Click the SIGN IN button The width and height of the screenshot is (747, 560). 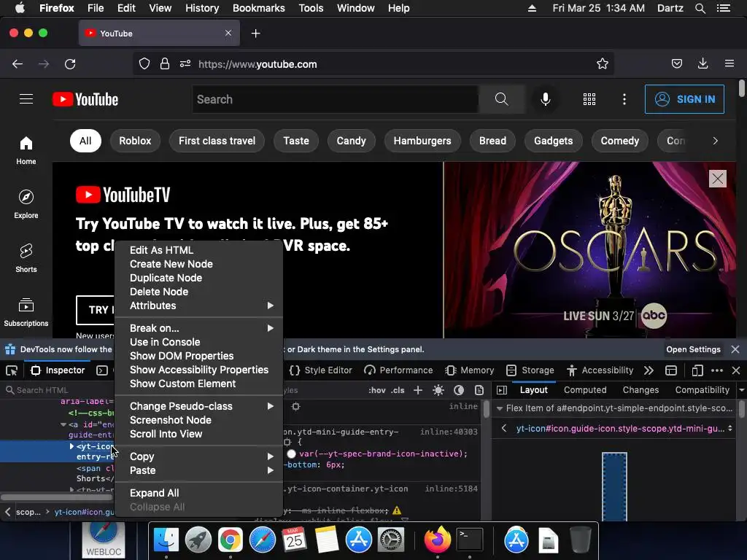[x=684, y=99]
